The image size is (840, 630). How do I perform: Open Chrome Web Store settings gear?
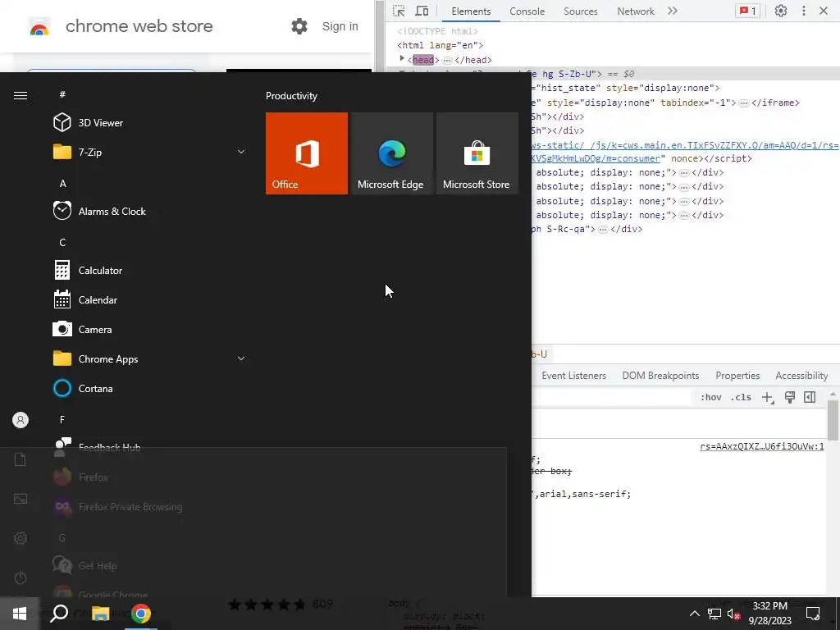(299, 26)
